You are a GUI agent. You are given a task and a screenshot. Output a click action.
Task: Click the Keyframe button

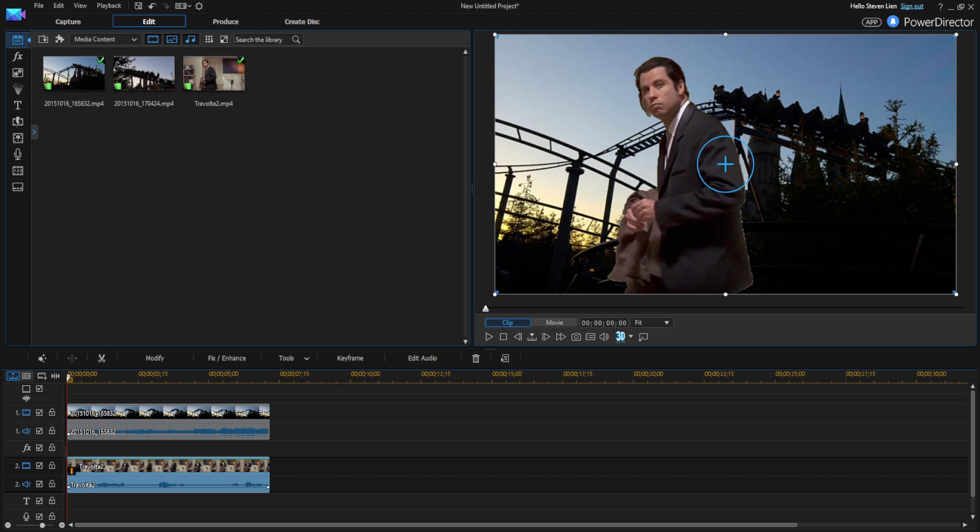(x=350, y=358)
